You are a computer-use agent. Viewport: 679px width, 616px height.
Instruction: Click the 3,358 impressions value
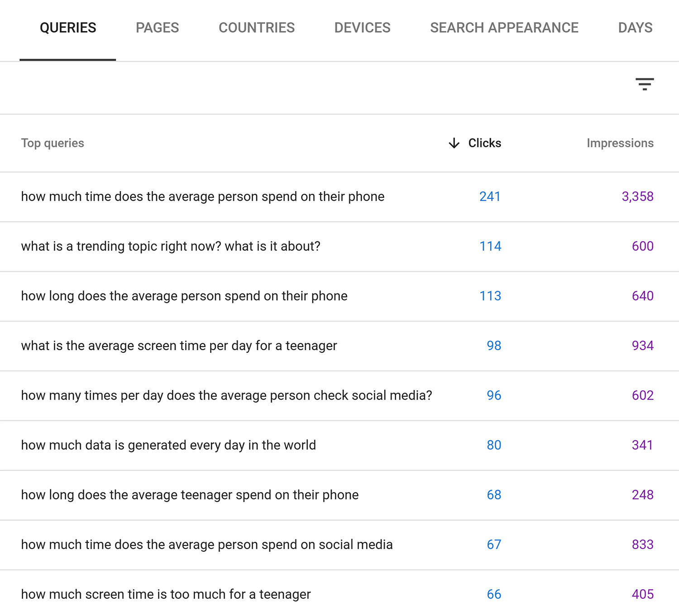click(x=637, y=197)
